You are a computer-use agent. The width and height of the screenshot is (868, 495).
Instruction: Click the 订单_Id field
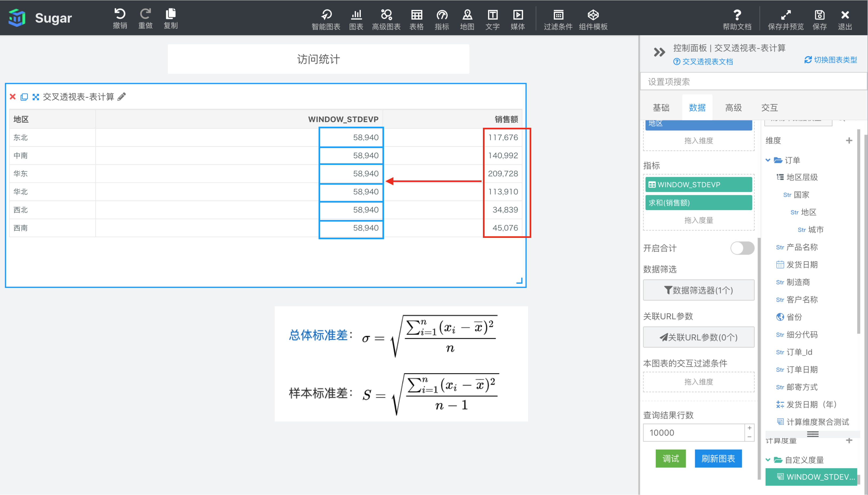click(794, 352)
